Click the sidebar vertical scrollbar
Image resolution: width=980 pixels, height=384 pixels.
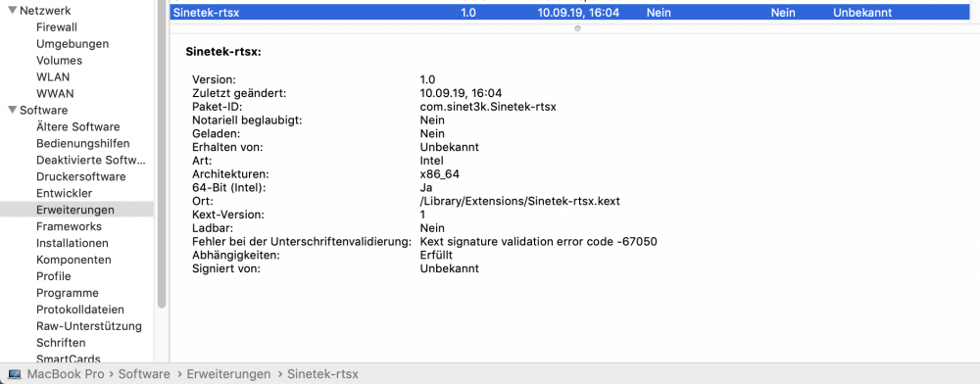pyautogui.click(x=162, y=154)
